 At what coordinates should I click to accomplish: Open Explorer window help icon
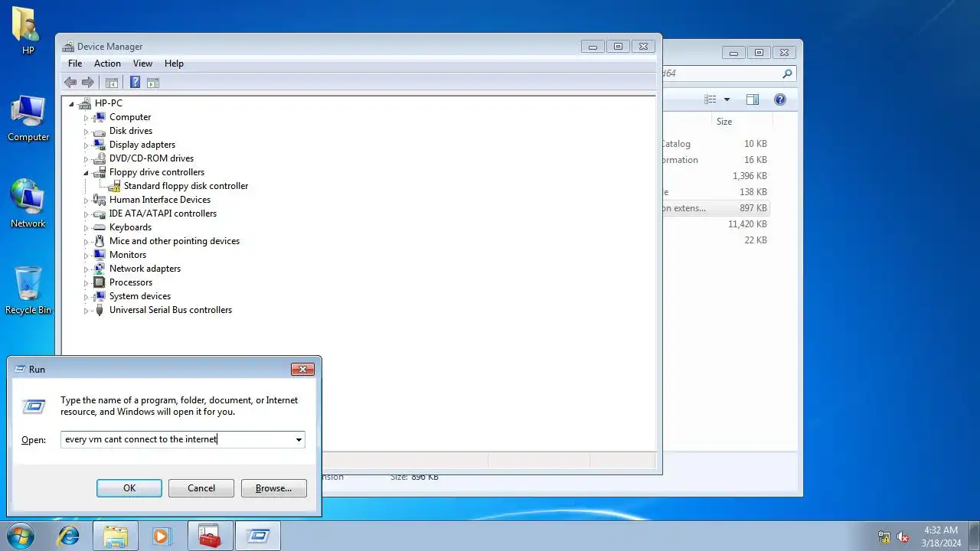click(x=780, y=99)
